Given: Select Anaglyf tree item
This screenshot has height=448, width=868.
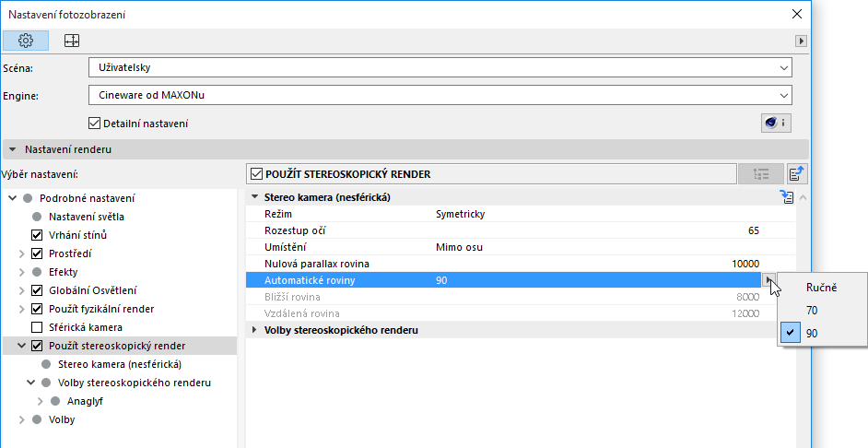Looking at the screenshot, I should pos(86,402).
